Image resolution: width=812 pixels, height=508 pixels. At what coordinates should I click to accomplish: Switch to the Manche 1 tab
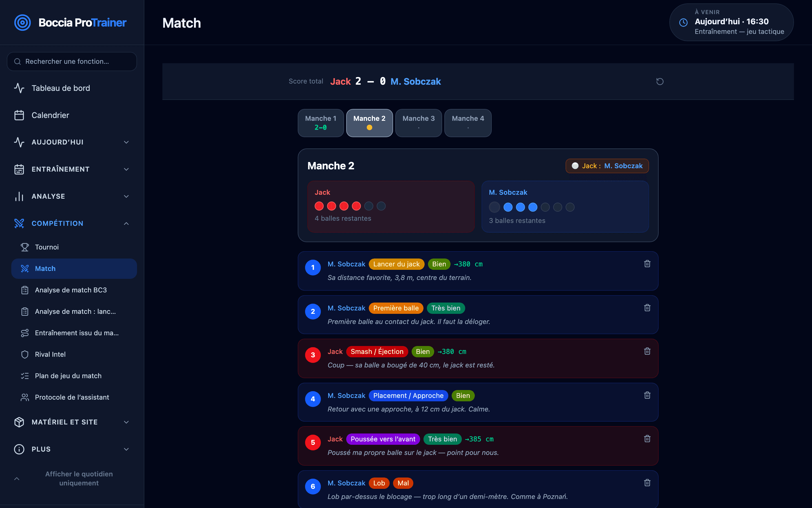click(x=321, y=123)
